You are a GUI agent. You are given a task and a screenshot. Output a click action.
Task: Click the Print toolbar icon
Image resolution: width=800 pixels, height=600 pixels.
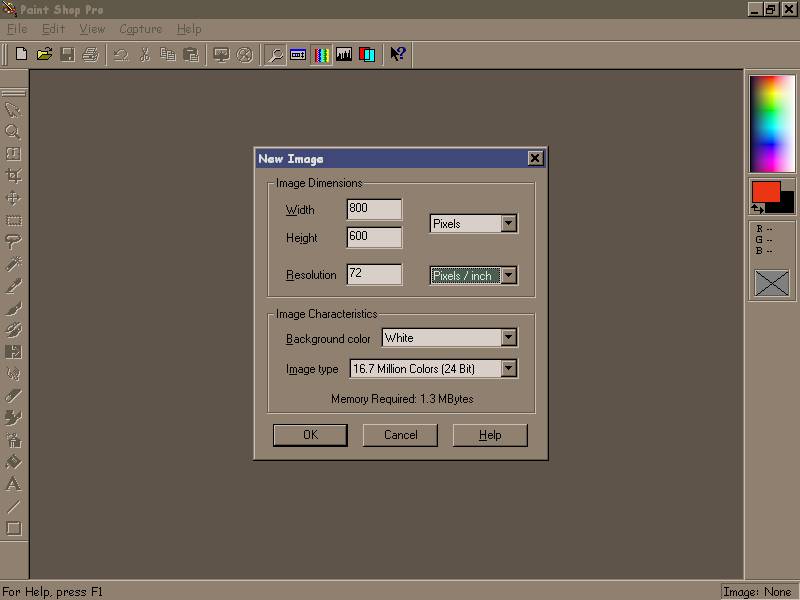coord(90,54)
